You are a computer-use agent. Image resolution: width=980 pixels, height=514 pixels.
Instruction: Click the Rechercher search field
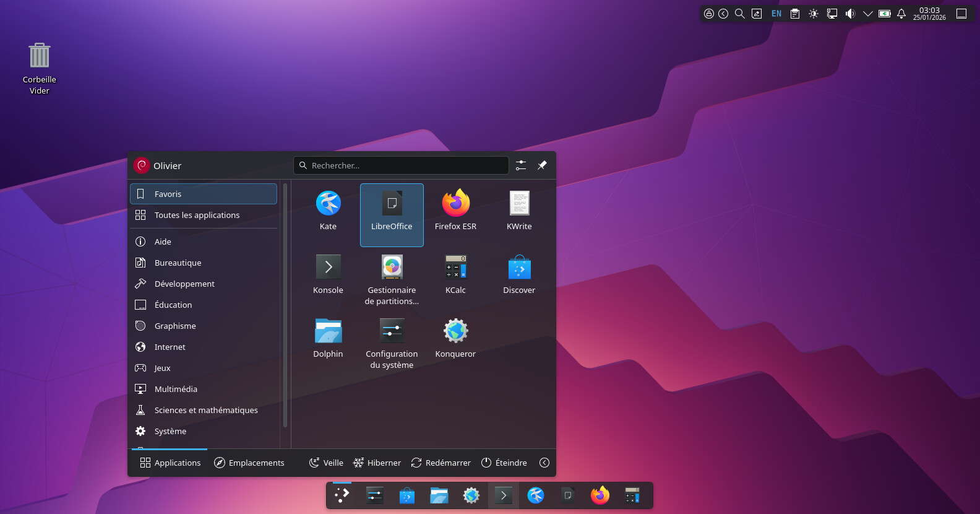tap(401, 165)
